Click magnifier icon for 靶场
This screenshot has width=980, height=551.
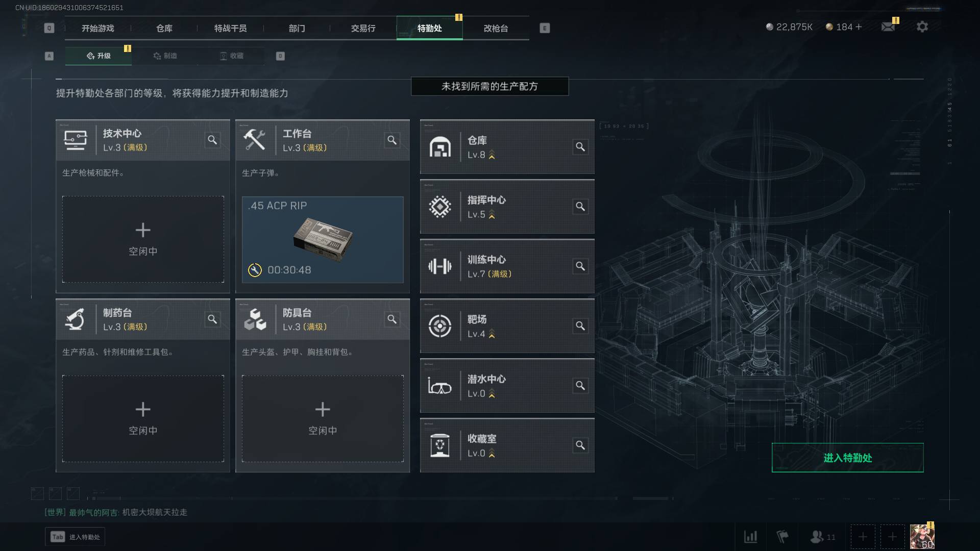click(580, 326)
